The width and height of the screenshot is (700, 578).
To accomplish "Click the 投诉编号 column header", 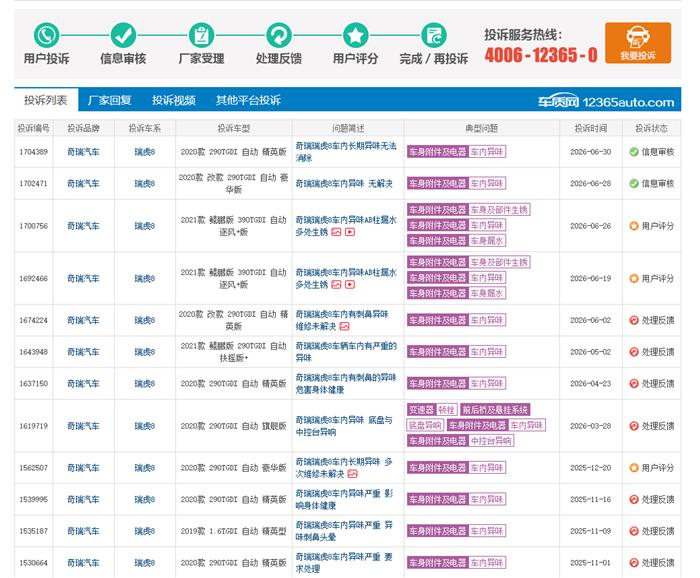I will click(x=33, y=129).
